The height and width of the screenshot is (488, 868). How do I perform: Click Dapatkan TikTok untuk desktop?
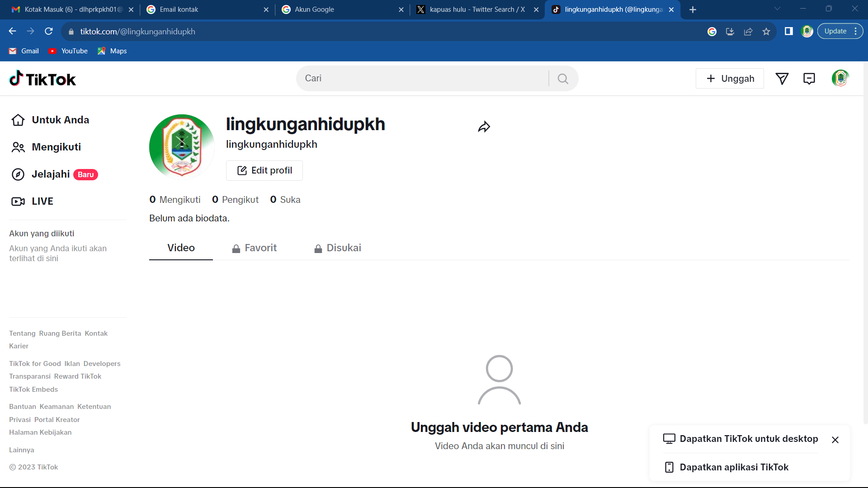coord(741,439)
